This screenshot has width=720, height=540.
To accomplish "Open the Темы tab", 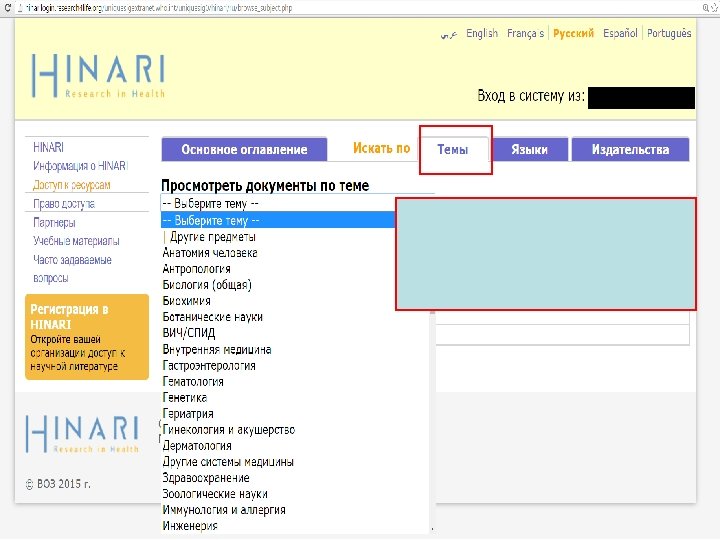I will click(453, 149).
